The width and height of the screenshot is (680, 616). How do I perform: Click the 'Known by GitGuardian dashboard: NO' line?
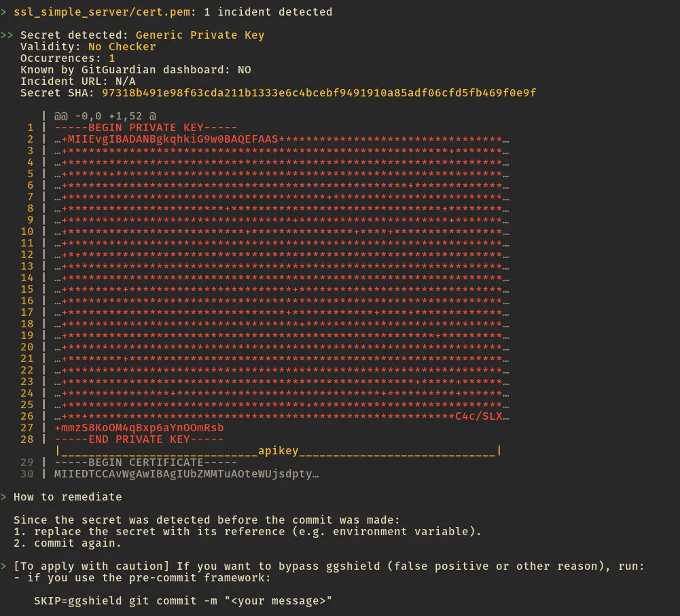(x=135, y=69)
